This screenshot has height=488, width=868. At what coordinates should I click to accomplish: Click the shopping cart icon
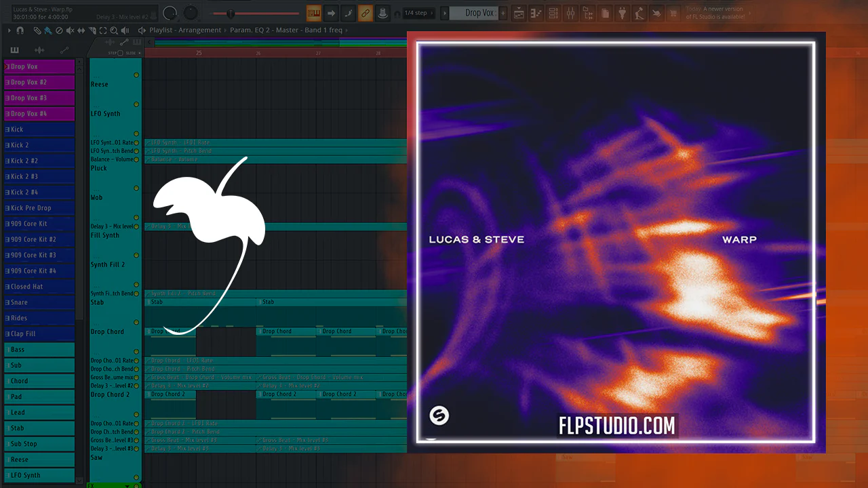(673, 13)
